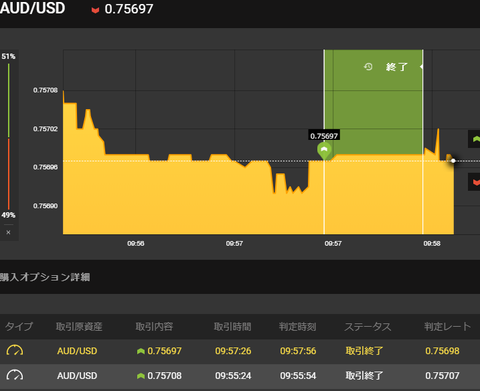Click the white current-price dot on dotted line
This screenshot has width=480, height=391.
(453, 161)
